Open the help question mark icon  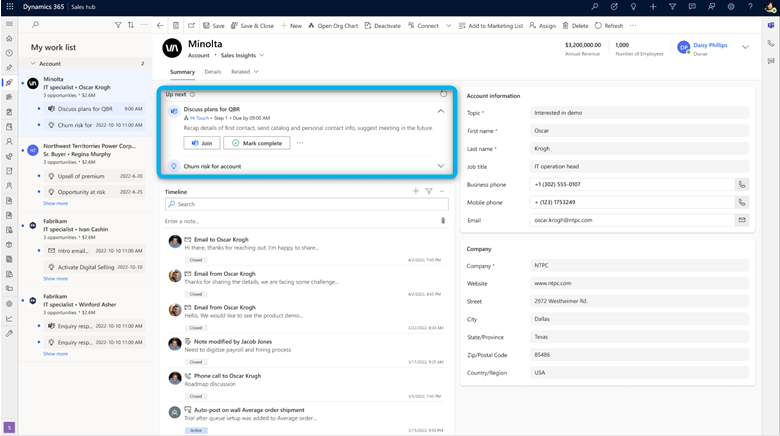tap(750, 6)
